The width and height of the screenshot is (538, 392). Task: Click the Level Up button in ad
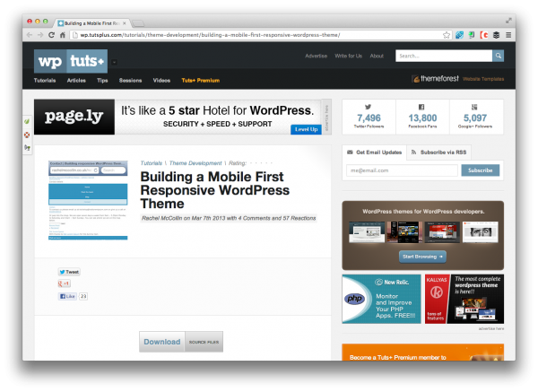[306, 129]
